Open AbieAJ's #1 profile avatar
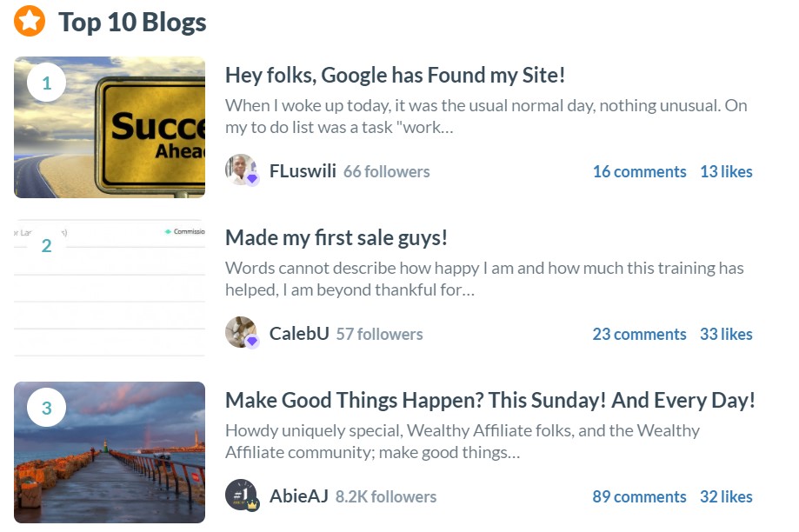799x532 pixels. tap(241, 495)
